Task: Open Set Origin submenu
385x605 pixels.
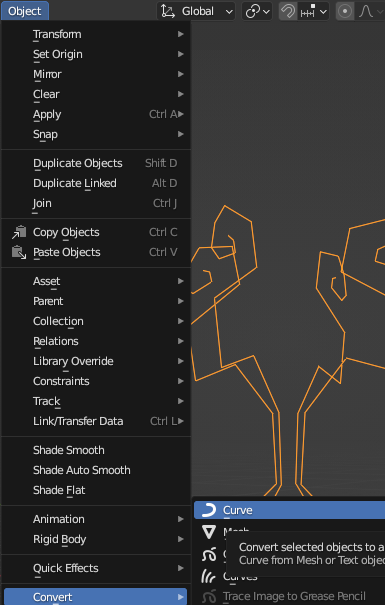Action: coord(96,54)
